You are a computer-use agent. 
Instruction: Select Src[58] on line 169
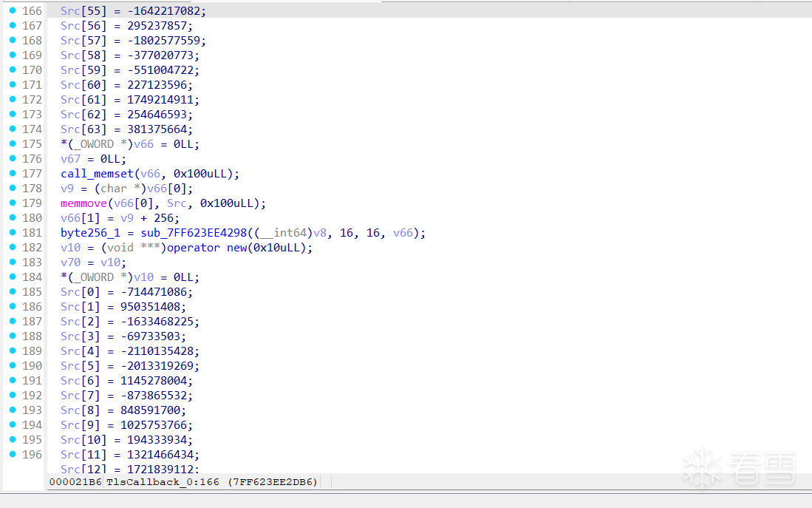pyautogui.click(x=83, y=55)
